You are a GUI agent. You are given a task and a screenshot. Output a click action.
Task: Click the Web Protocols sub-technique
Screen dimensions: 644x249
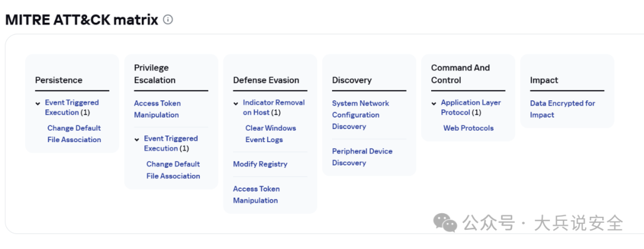tap(468, 128)
